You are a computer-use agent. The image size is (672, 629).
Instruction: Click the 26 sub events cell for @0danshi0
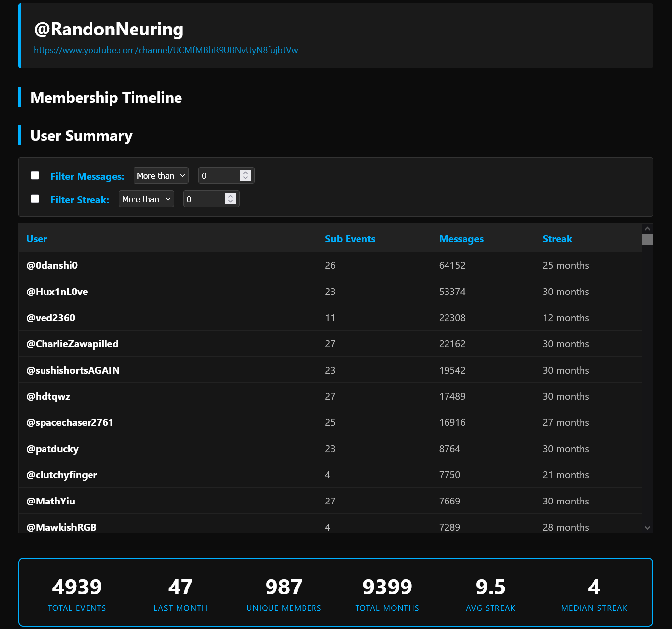coord(330,265)
